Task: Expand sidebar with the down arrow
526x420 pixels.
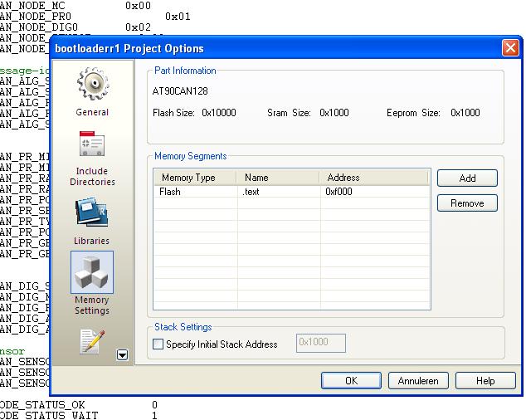Action: [123, 355]
